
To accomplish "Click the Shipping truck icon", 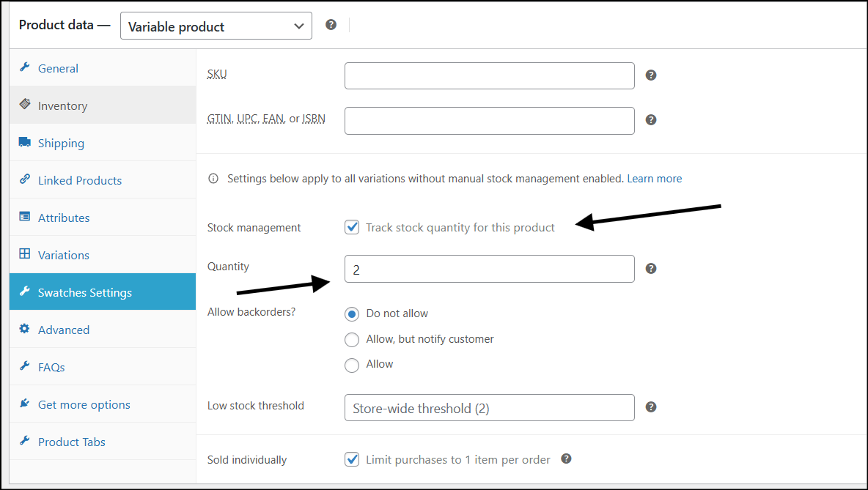I will (x=24, y=141).
